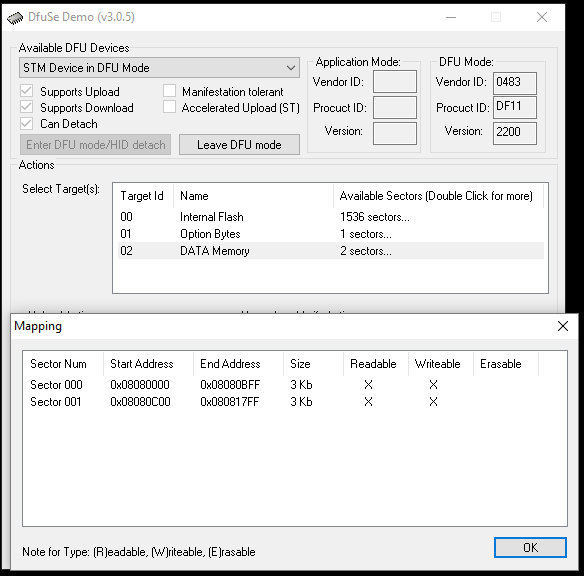Click Available Sectors column header

tap(438, 196)
